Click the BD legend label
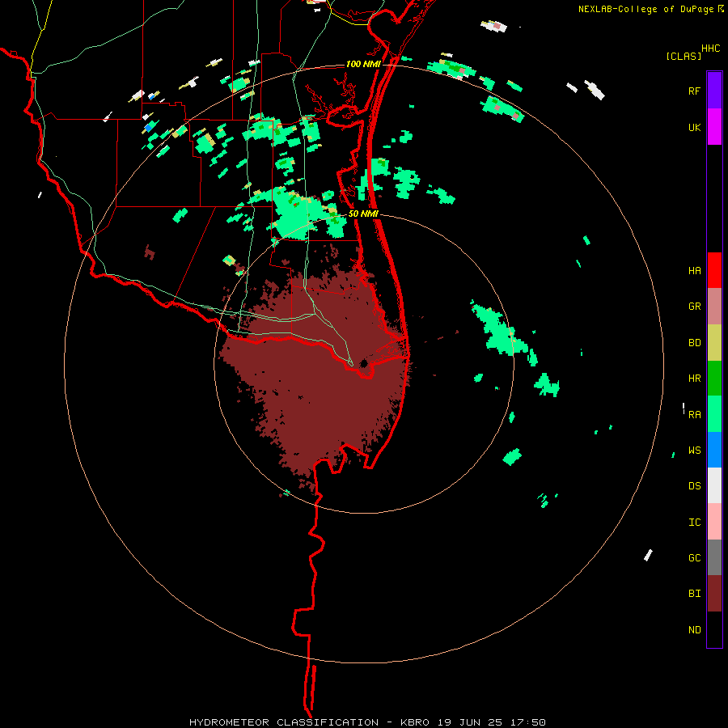 coord(694,343)
